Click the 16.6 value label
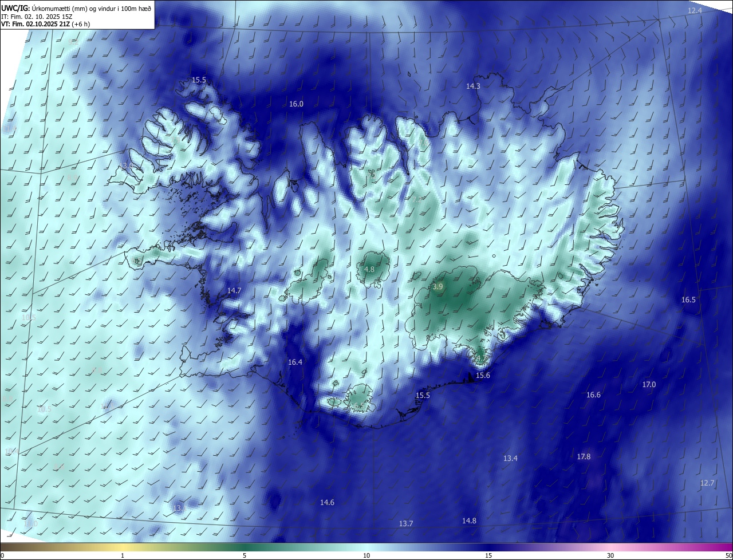Viewport: 733px width, 560px height. (x=593, y=395)
